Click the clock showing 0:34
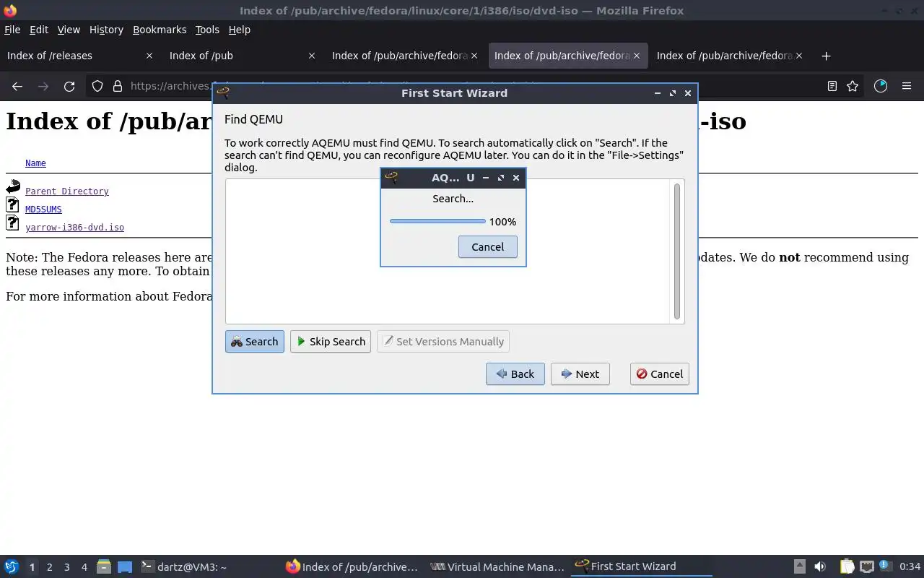924x578 pixels. (910, 567)
